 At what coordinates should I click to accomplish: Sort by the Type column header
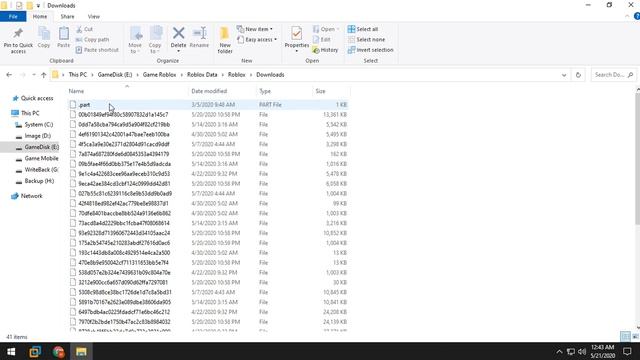pos(284,91)
